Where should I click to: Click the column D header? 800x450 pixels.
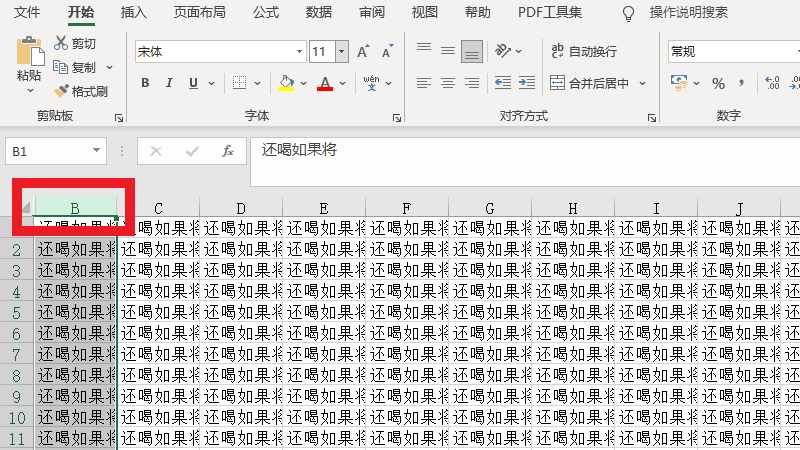pyautogui.click(x=241, y=208)
